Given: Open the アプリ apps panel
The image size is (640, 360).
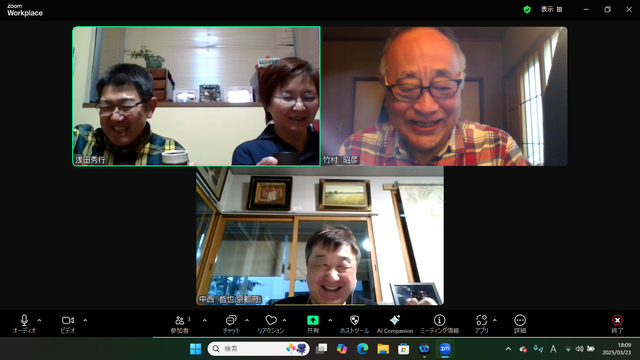Looking at the screenshot, I should pos(482,324).
